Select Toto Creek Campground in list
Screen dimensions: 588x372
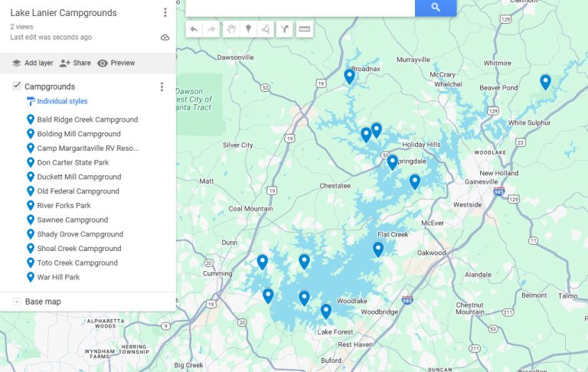point(77,263)
